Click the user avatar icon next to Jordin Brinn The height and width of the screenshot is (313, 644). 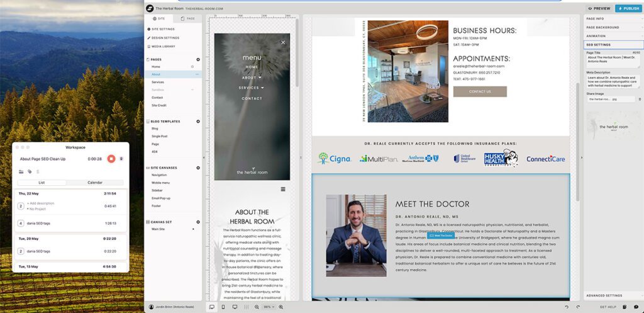[151, 307]
